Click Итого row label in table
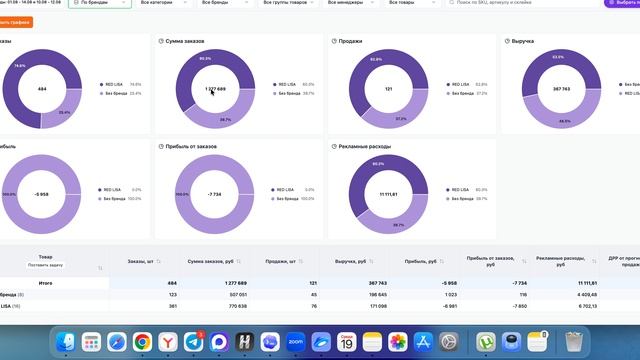Screen dimensions: 640x360 pos(45,283)
